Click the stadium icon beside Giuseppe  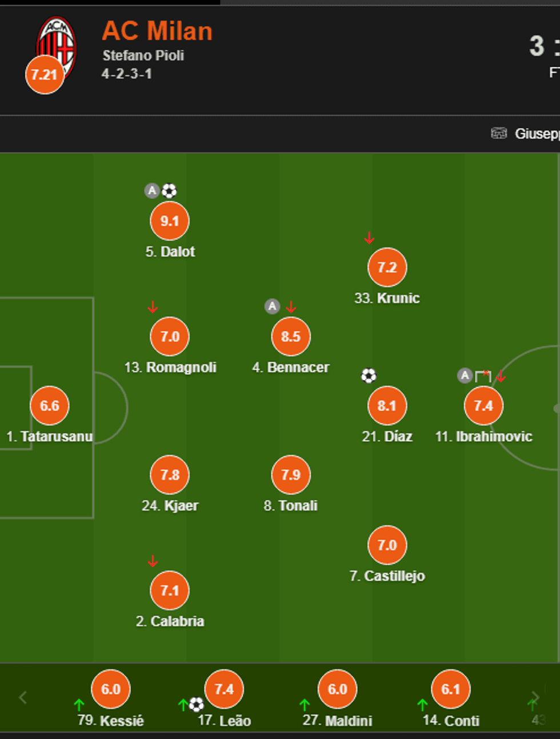(x=499, y=133)
